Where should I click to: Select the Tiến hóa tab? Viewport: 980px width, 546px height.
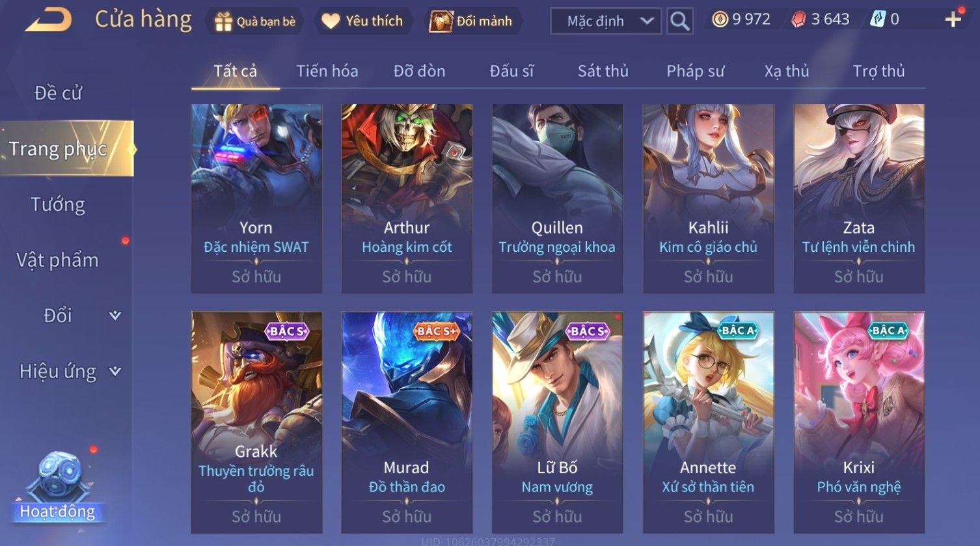[x=327, y=71]
